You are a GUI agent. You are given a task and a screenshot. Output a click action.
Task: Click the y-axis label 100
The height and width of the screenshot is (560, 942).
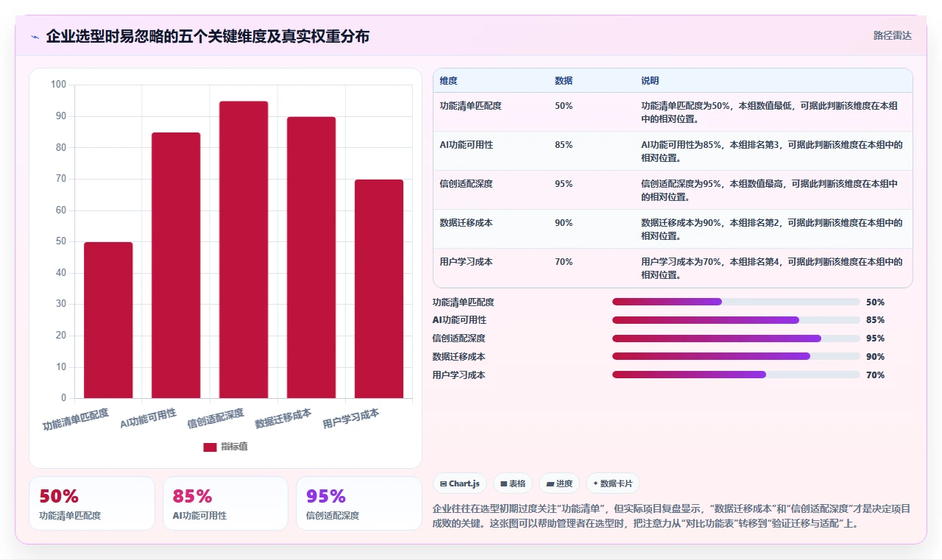pyautogui.click(x=58, y=85)
